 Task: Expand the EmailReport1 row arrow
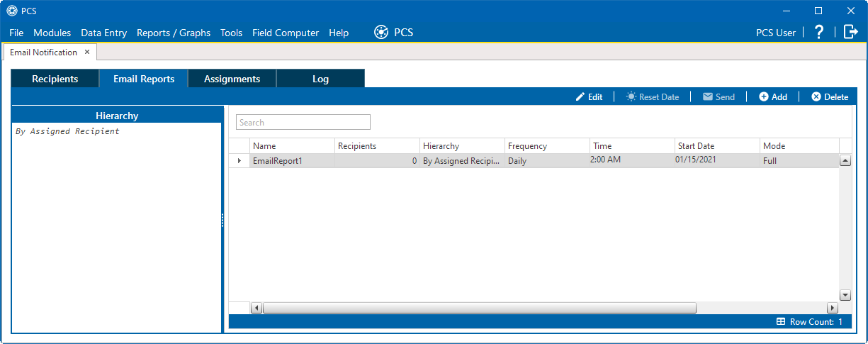[239, 161]
